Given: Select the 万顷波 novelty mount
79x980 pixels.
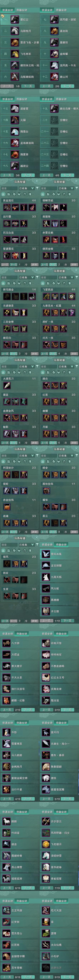Looking at the screenshot, I should pos(6,654).
